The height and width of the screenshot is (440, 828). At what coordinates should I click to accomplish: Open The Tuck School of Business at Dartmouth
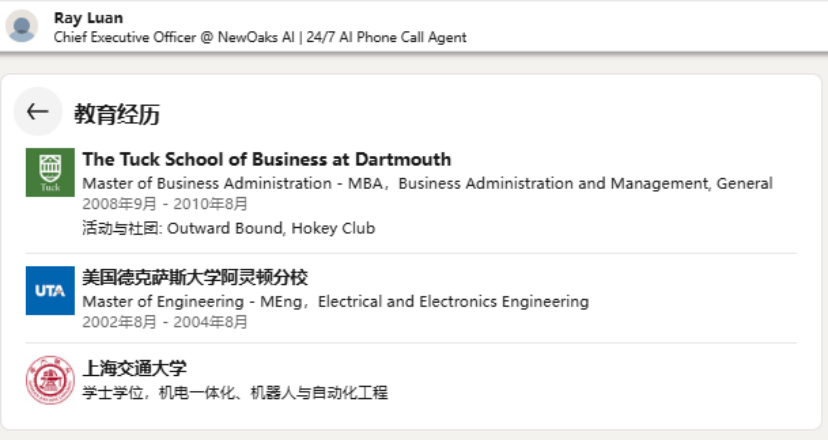(267, 160)
